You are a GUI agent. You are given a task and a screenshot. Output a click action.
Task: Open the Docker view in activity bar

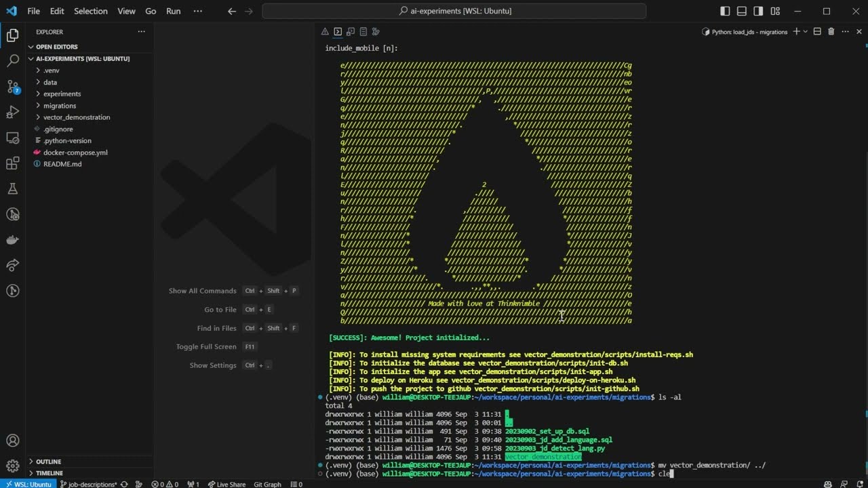(12, 239)
